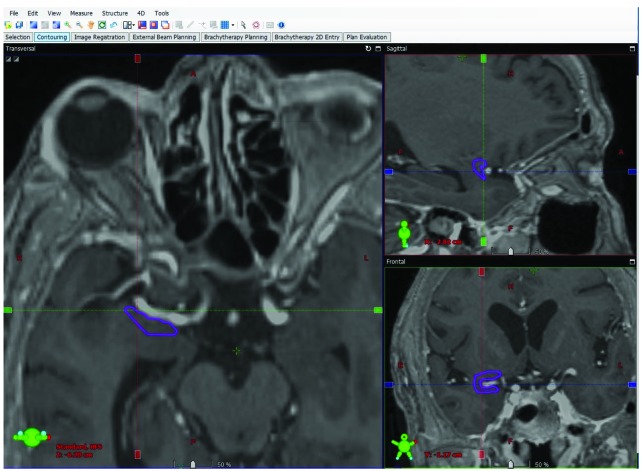Image resolution: width=643 pixels, height=471 pixels.
Task: Click the red square view icon
Action: pos(154,25)
